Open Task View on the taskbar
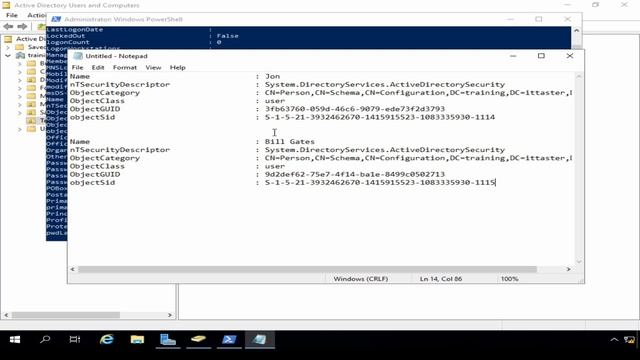 (x=75, y=340)
